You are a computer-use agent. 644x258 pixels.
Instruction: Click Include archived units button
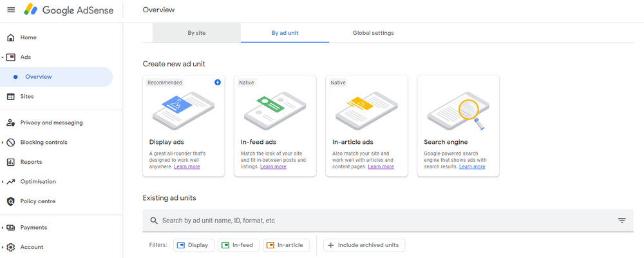point(364,245)
